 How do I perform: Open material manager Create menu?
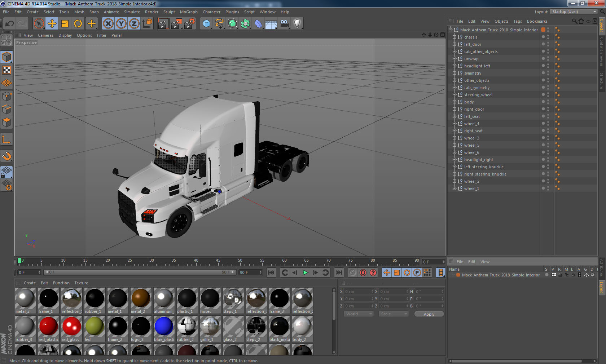[x=30, y=283]
